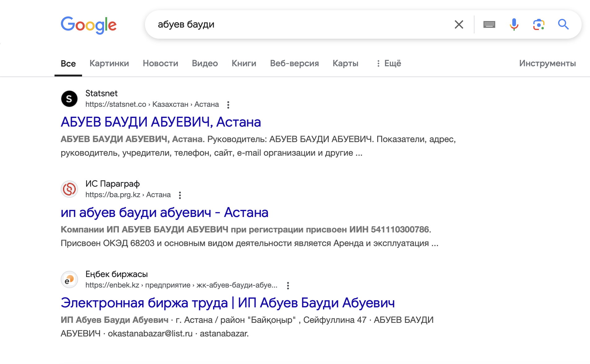Switch to the Книги tab
The width and height of the screenshot is (590, 364).
[x=244, y=63]
